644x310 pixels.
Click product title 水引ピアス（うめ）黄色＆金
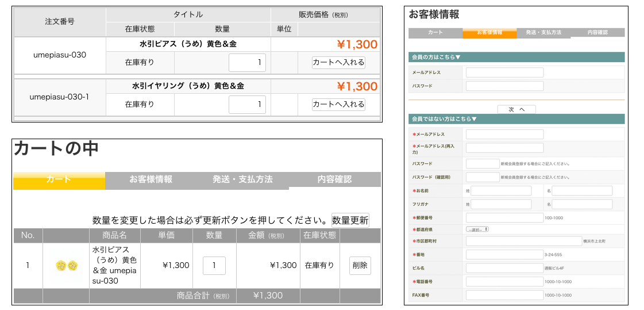tap(188, 44)
